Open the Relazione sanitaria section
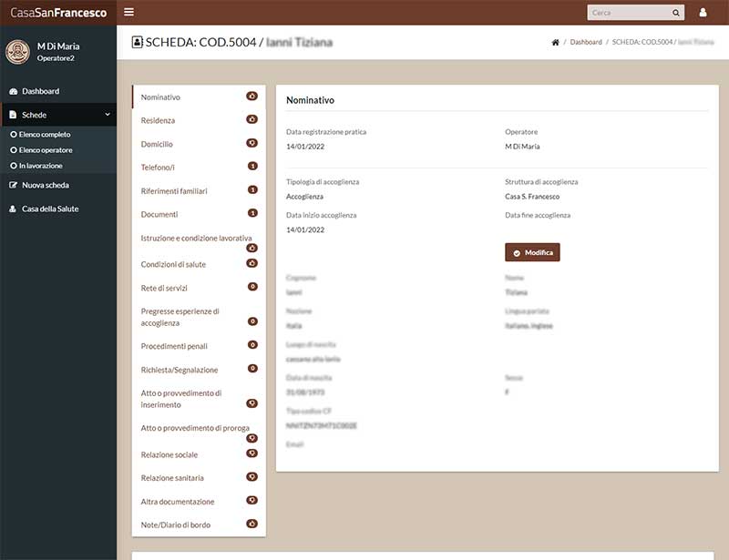Screen dimensions: 729x560 click(199, 478)
